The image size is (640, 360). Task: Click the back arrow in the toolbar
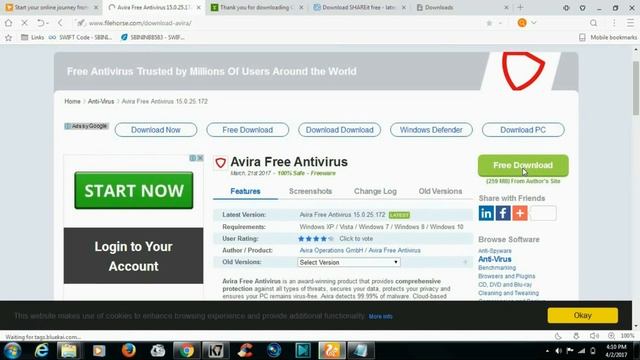tap(60, 23)
